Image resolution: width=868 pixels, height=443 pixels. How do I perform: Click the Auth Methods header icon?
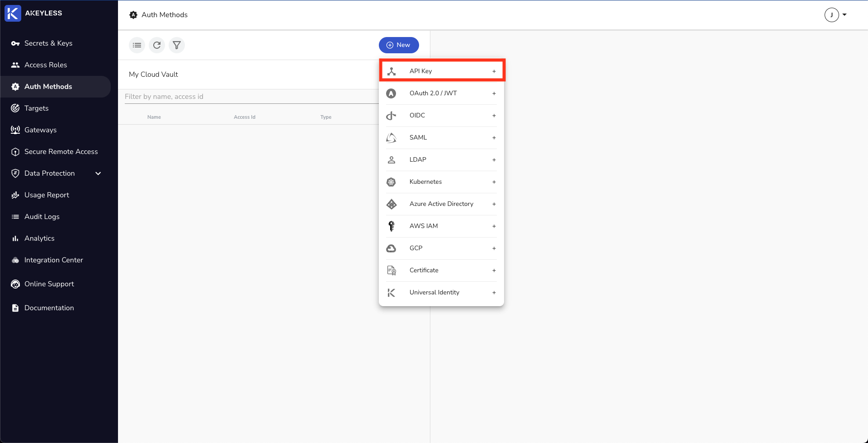point(133,15)
